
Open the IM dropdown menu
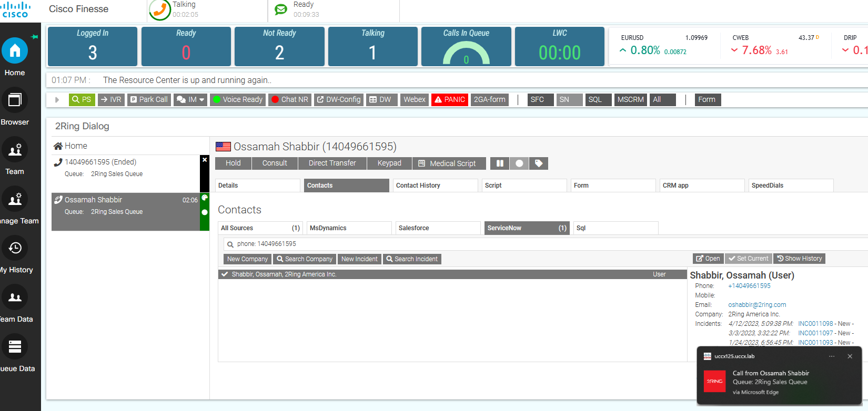pos(190,99)
